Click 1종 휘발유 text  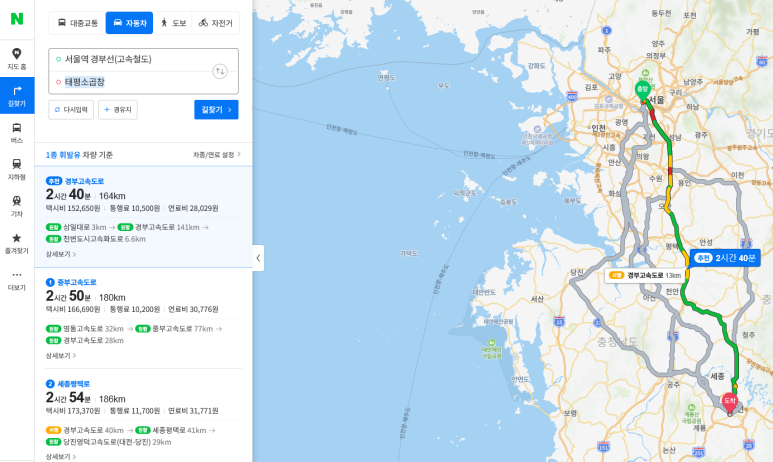[63, 155]
